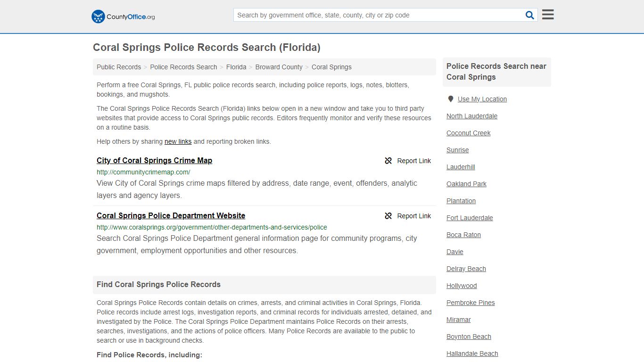Screen dimensions: 644x362
Task: Go to North Lauderdale records
Action: point(472,116)
